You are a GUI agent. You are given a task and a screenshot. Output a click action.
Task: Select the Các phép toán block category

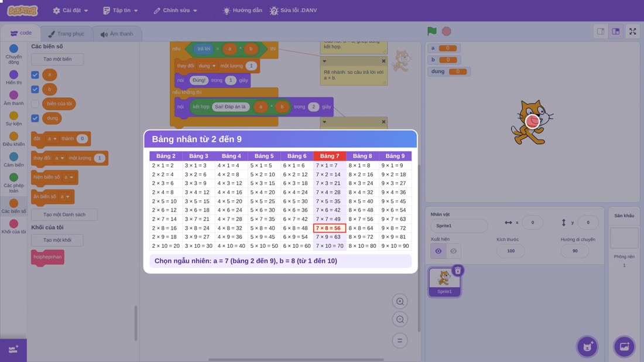pyautogui.click(x=13, y=182)
